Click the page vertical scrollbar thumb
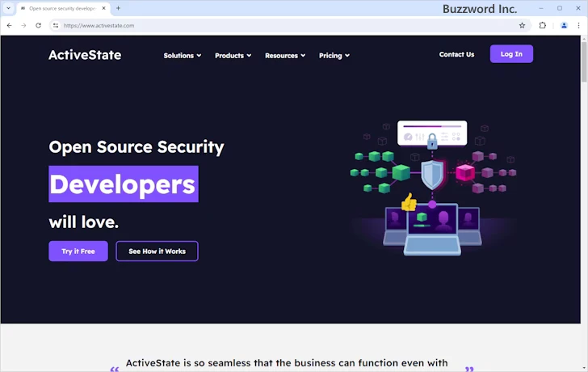 [584, 62]
